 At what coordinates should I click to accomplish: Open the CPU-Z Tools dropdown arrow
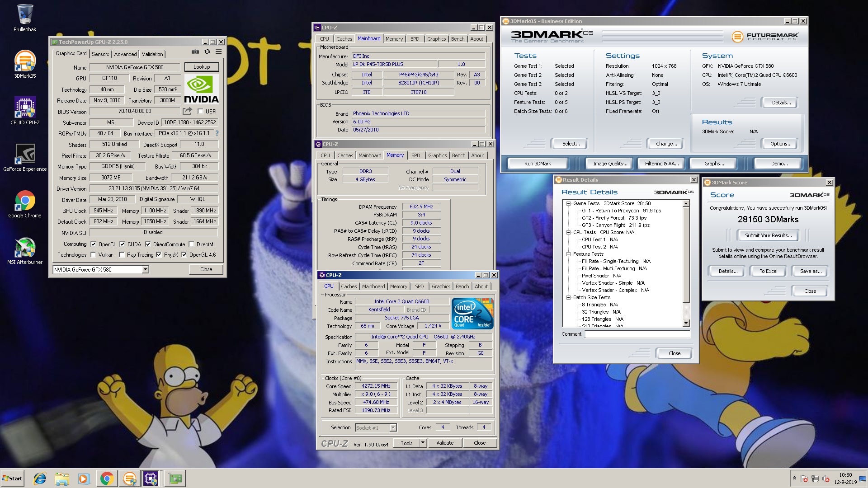click(423, 443)
